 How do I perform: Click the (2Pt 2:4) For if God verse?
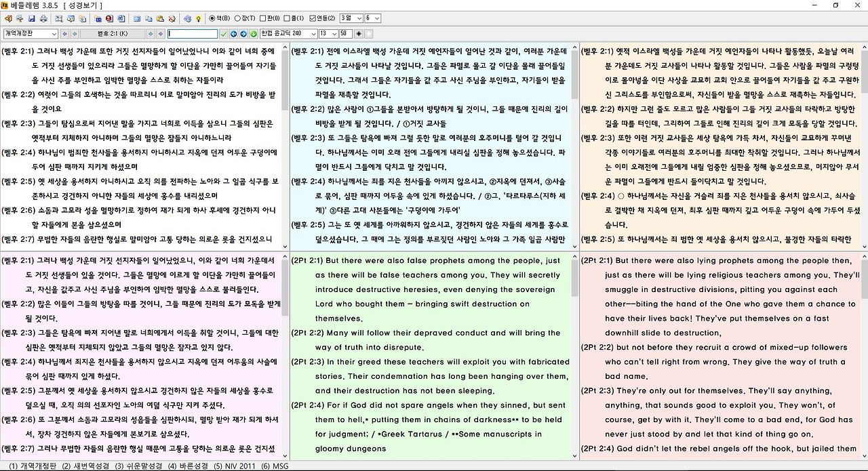pos(430,427)
